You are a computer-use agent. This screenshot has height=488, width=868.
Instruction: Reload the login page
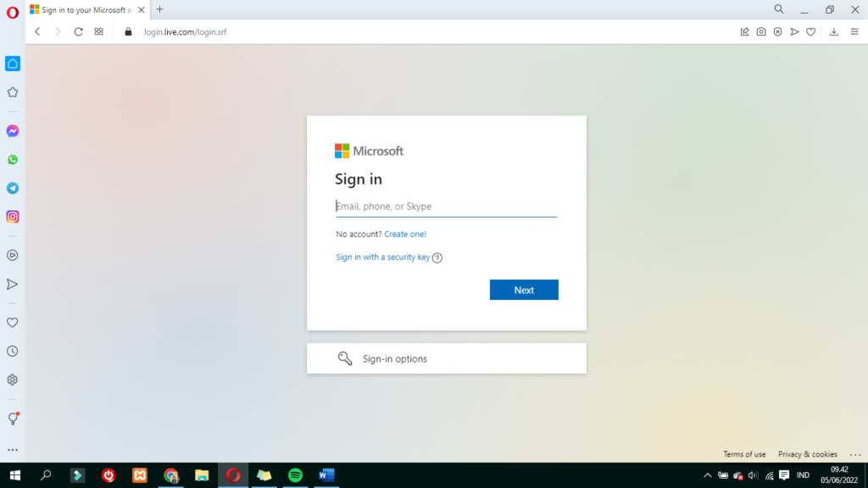click(x=79, y=32)
